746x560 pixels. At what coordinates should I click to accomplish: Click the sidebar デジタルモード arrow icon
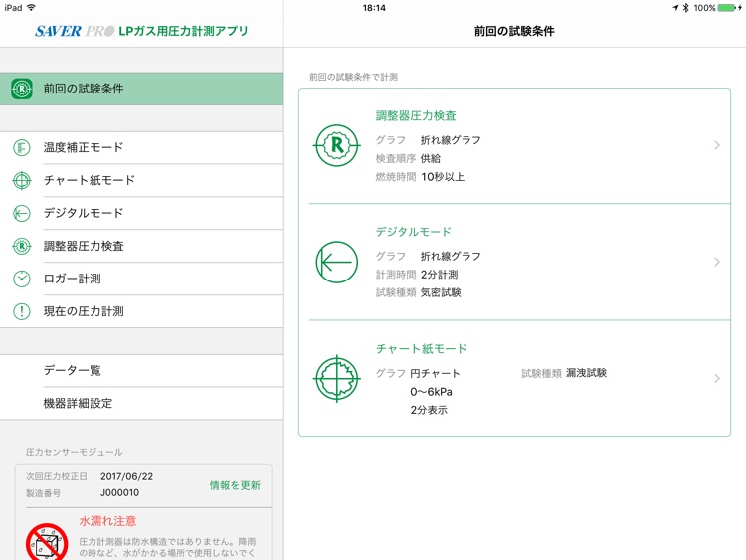(x=22, y=213)
